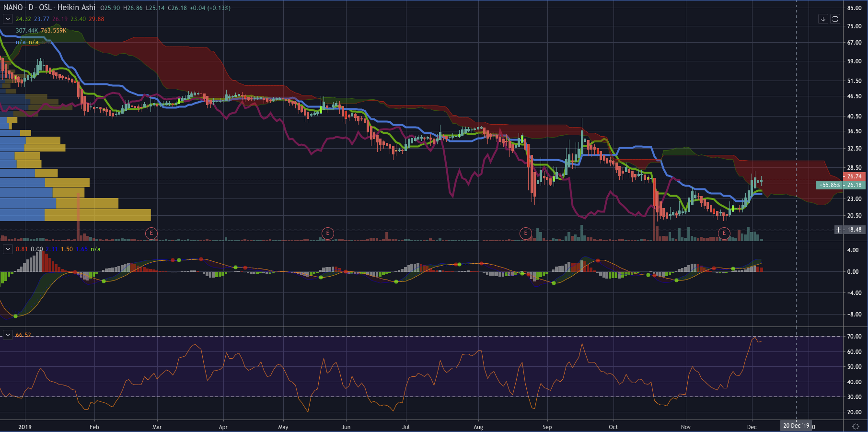Select the red 29.88 indicator value

[x=96, y=19]
